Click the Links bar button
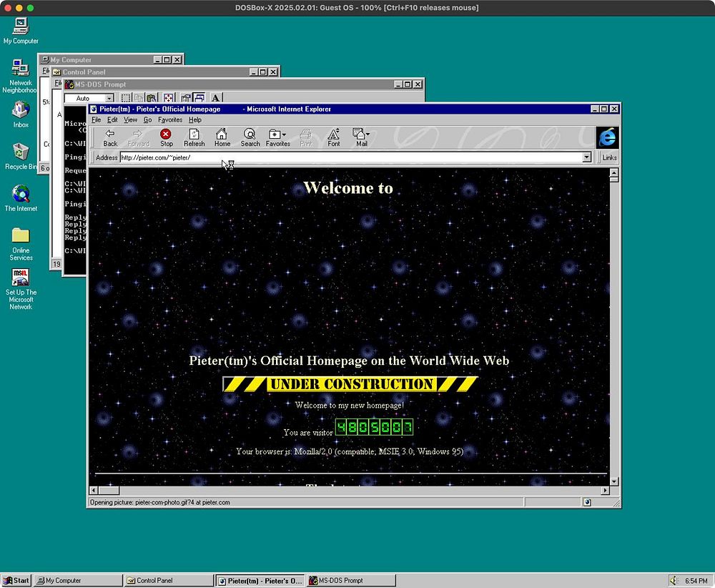Screen dimensions: 715x588 click(x=609, y=157)
